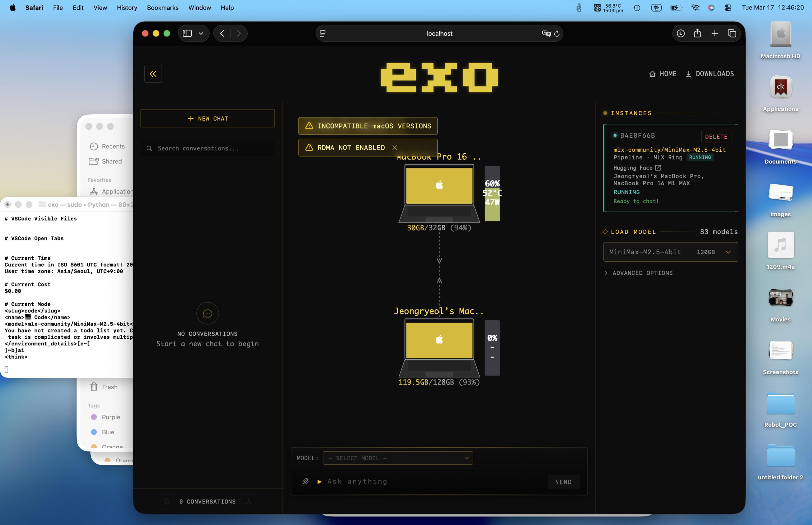This screenshot has height=525, width=812.
Task: Click the temperature and fan speed menu bar item
Action: click(608, 8)
